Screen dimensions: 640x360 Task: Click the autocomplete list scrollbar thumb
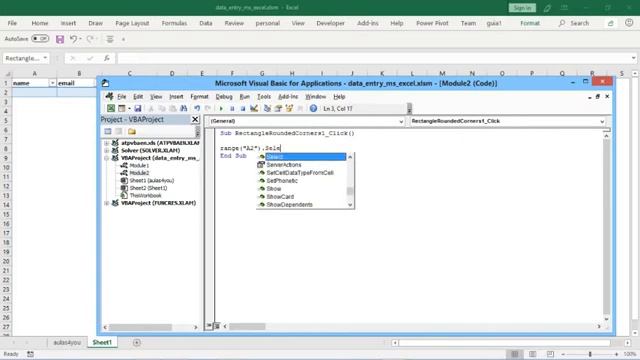tap(350, 191)
